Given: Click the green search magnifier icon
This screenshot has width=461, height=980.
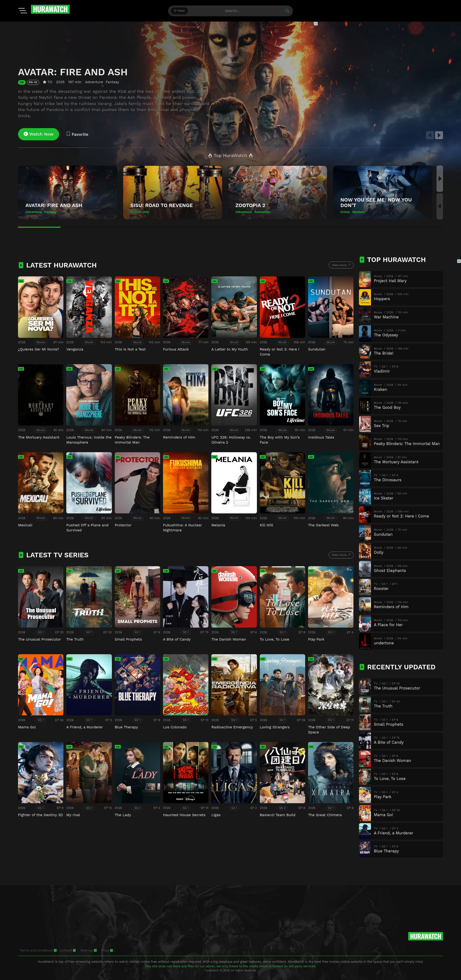Looking at the screenshot, I should click(x=287, y=11).
